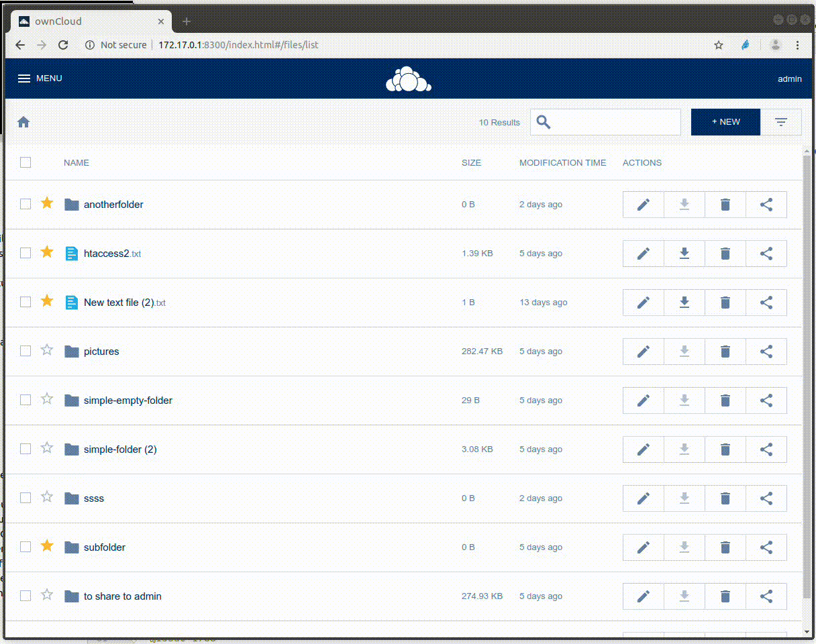Open simple-folder (2)

point(120,449)
